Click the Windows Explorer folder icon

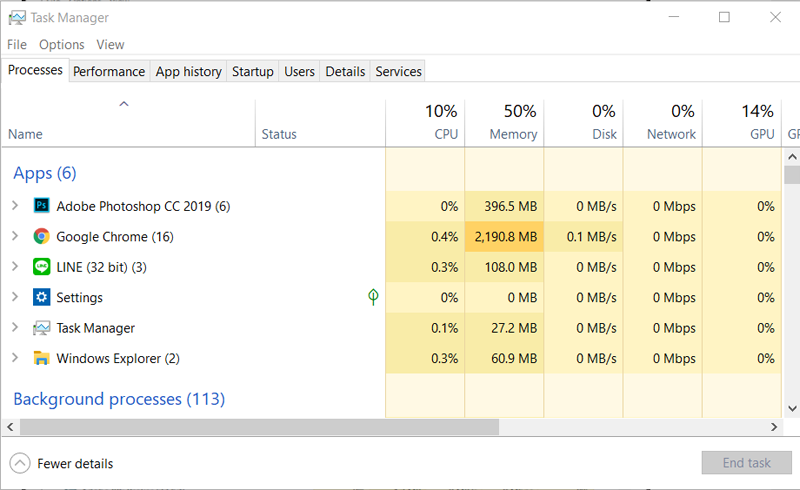[41, 358]
